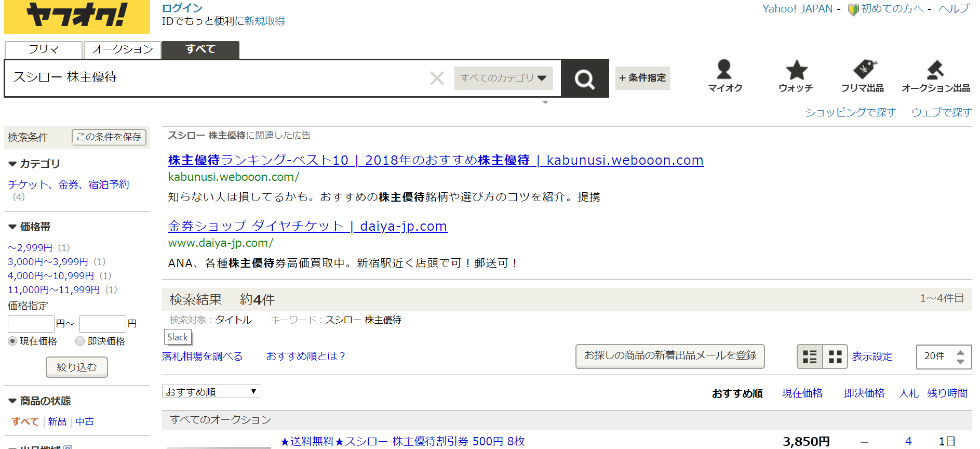The height and width of the screenshot is (449, 980).
Task: Click the 新規取得 link
Action: point(265,21)
